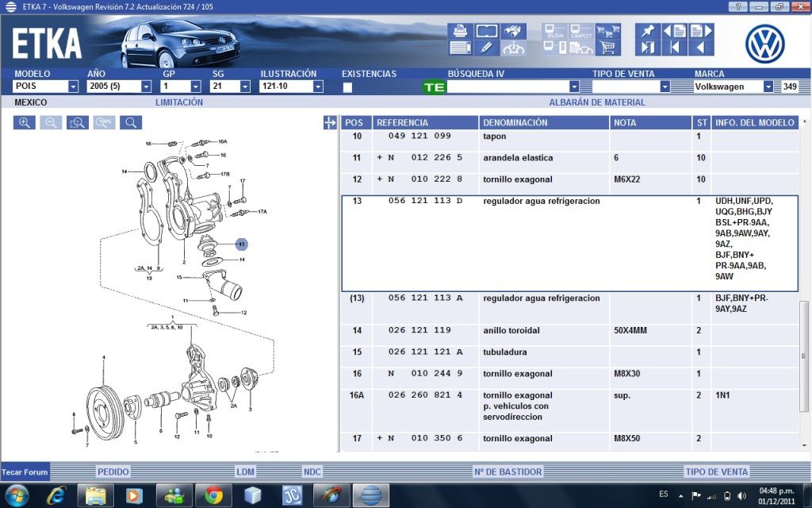This screenshot has height=508, width=812.
Task: Click the DENOMINACIÓN column header
Action: point(544,123)
